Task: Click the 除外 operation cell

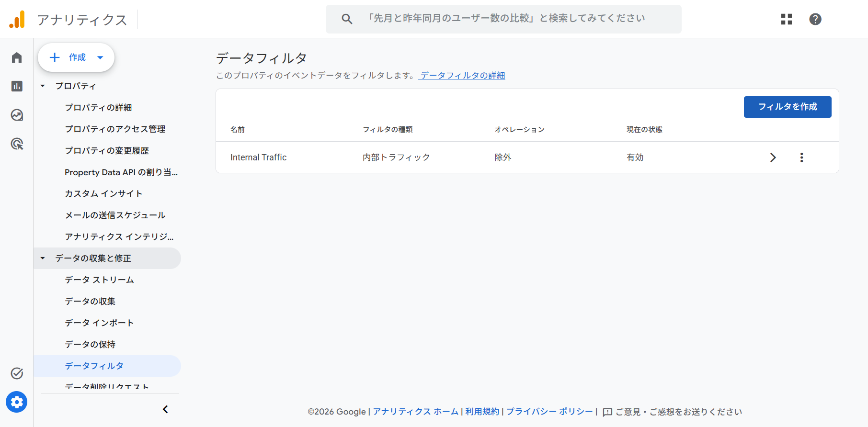Action: click(503, 157)
